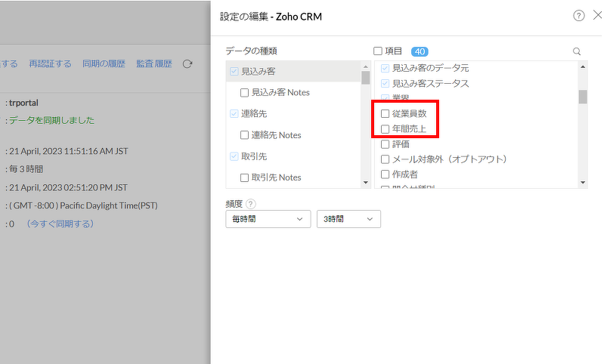The height and width of the screenshot is (364, 610).
Task: Close the Zoho CRM settings panel
Action: (598, 15)
